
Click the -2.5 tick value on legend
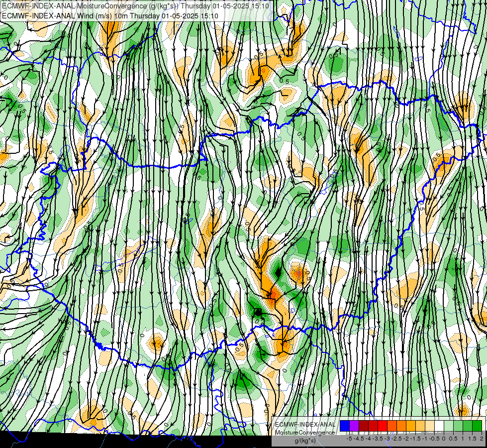[x=396, y=439]
